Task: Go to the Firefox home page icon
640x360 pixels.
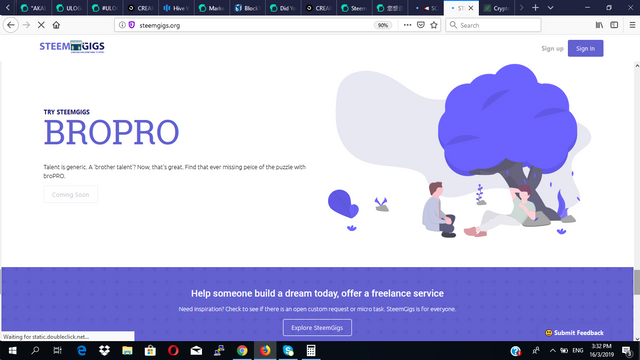Action: point(56,25)
